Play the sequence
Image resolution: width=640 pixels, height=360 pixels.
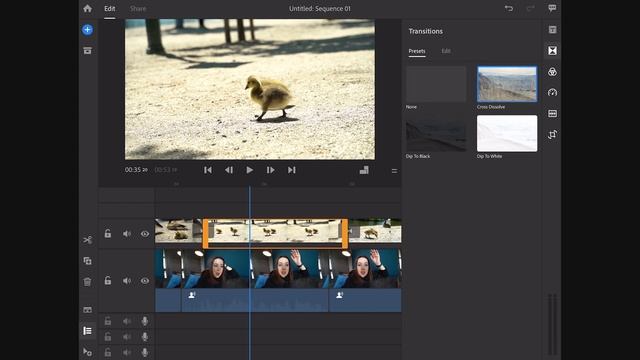coord(249,170)
